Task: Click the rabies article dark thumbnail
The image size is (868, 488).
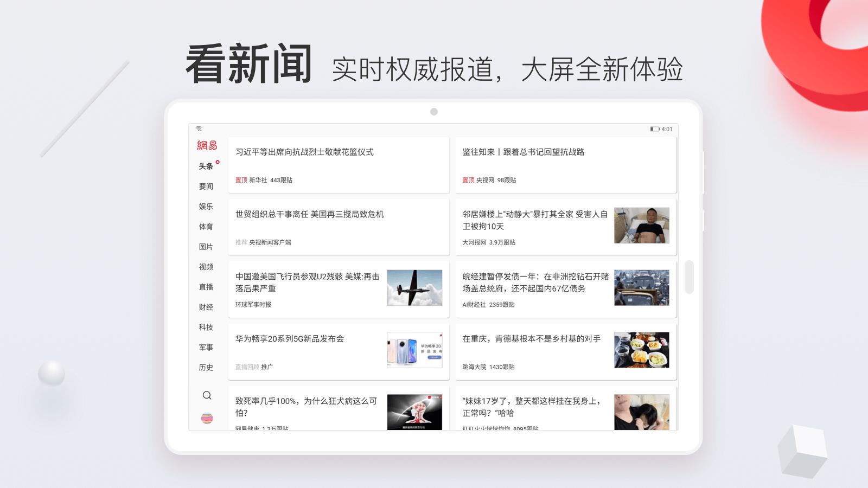Action: pyautogui.click(x=414, y=412)
